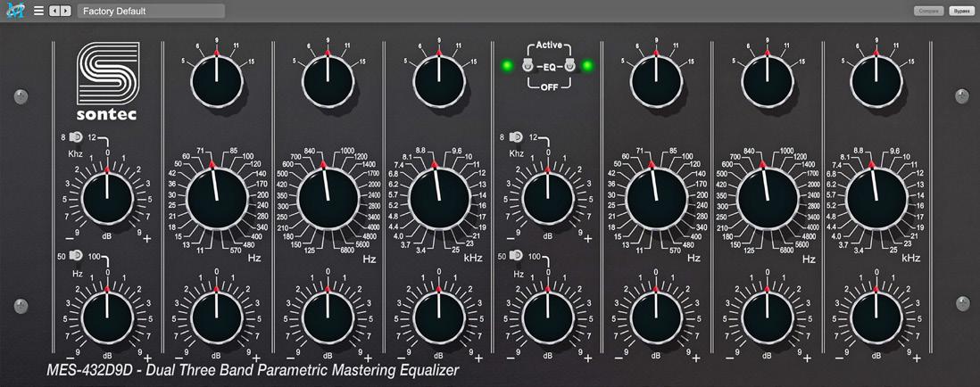This screenshot has width=980, height=387.
Task: Toggle left channel EQ Active/OFF switch
Action: pyautogui.click(x=527, y=65)
